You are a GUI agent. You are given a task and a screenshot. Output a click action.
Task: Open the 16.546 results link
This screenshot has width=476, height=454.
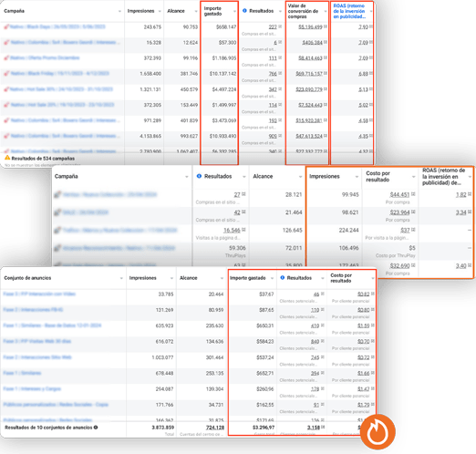click(x=232, y=230)
